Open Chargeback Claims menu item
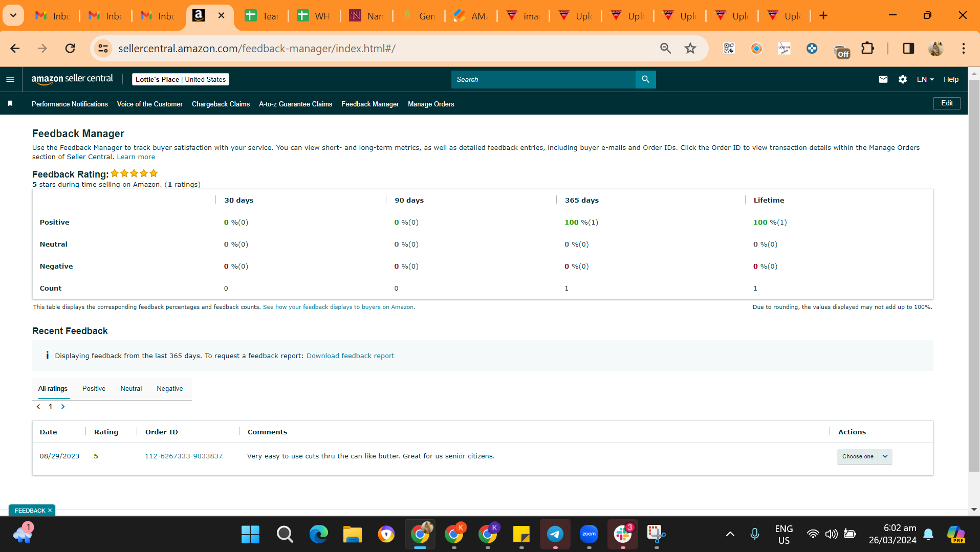This screenshot has height=552, width=980. pyautogui.click(x=221, y=104)
